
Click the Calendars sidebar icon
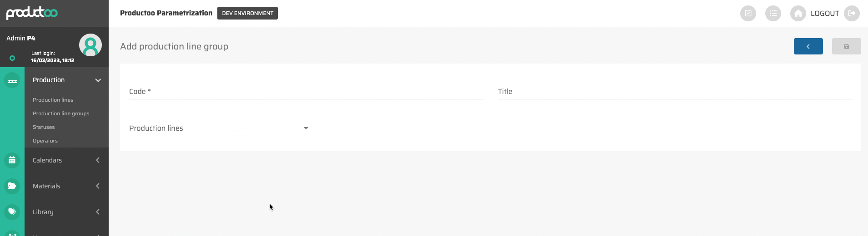pos(12,160)
